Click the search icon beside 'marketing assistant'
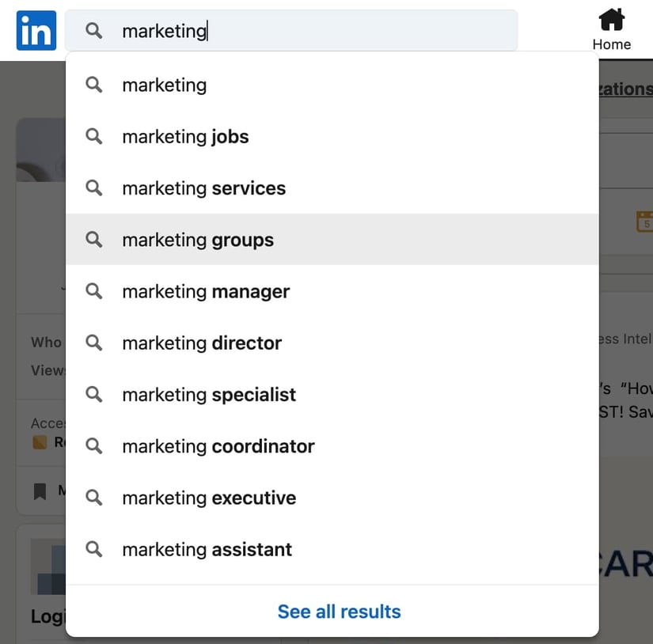Image resolution: width=653 pixels, height=644 pixels. 93,549
